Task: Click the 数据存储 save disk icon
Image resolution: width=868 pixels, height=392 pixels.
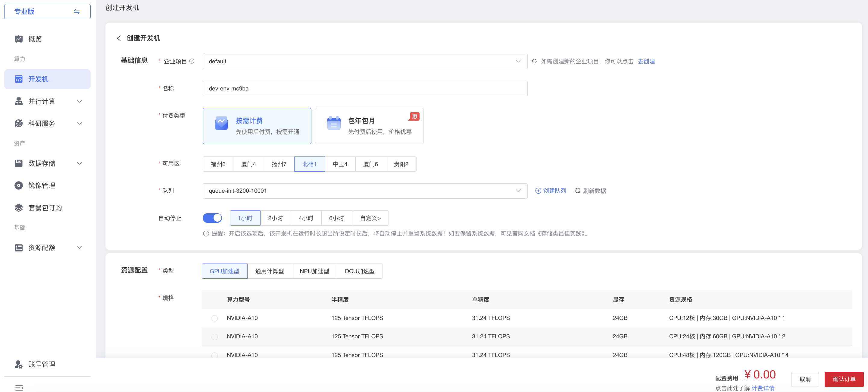Action: click(x=19, y=163)
